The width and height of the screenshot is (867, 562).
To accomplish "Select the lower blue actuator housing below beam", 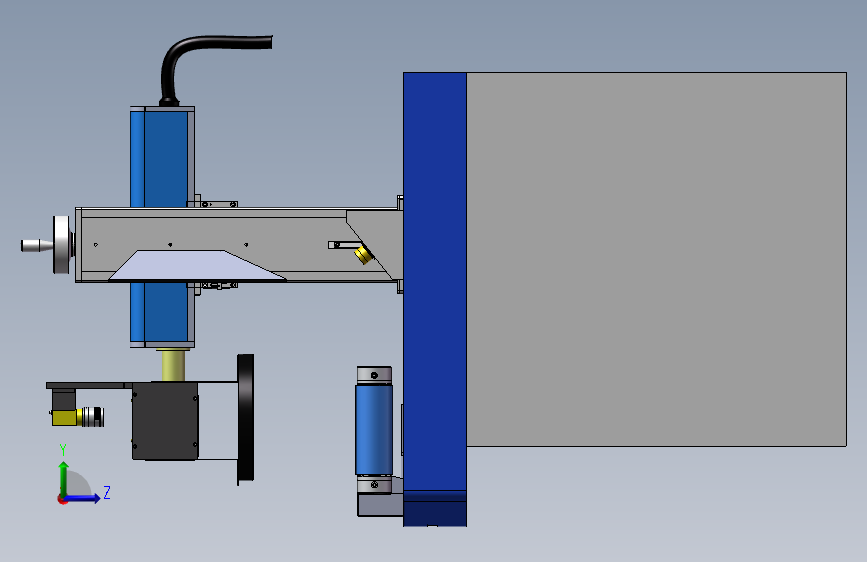I will click(162, 314).
